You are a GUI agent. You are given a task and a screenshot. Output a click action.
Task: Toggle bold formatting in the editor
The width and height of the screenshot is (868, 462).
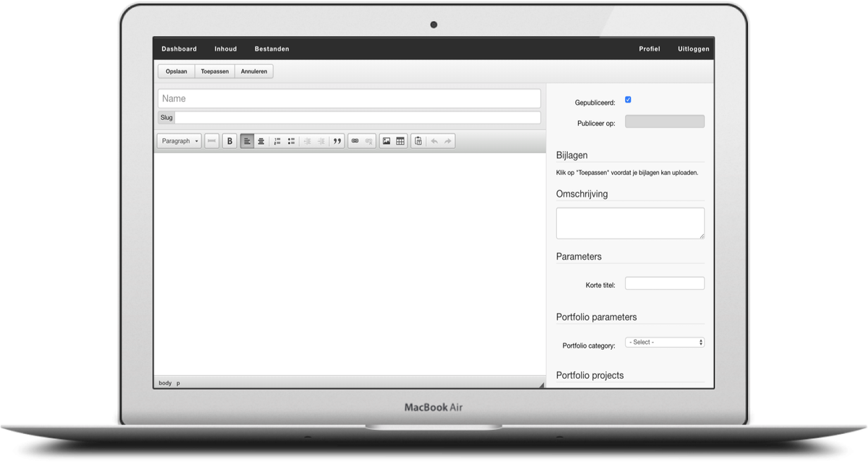pyautogui.click(x=230, y=141)
